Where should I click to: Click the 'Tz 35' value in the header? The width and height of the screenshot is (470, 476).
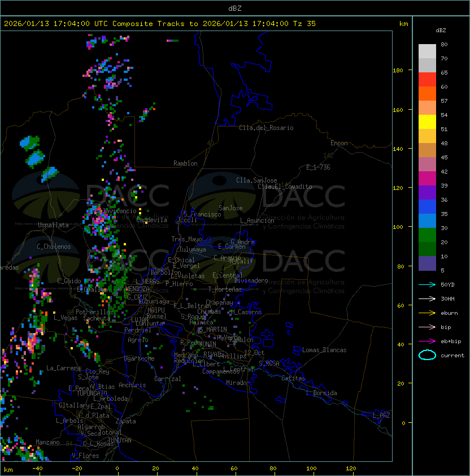tap(304, 24)
